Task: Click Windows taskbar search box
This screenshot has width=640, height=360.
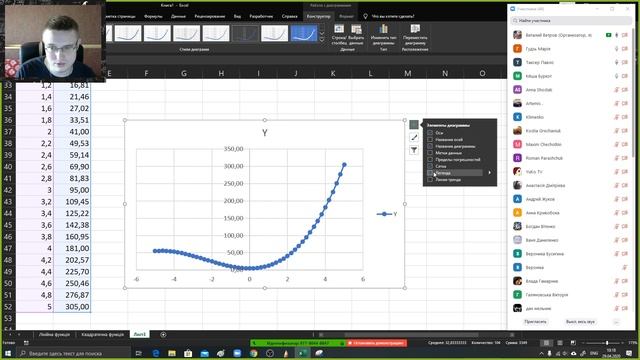Action: pos(74,353)
